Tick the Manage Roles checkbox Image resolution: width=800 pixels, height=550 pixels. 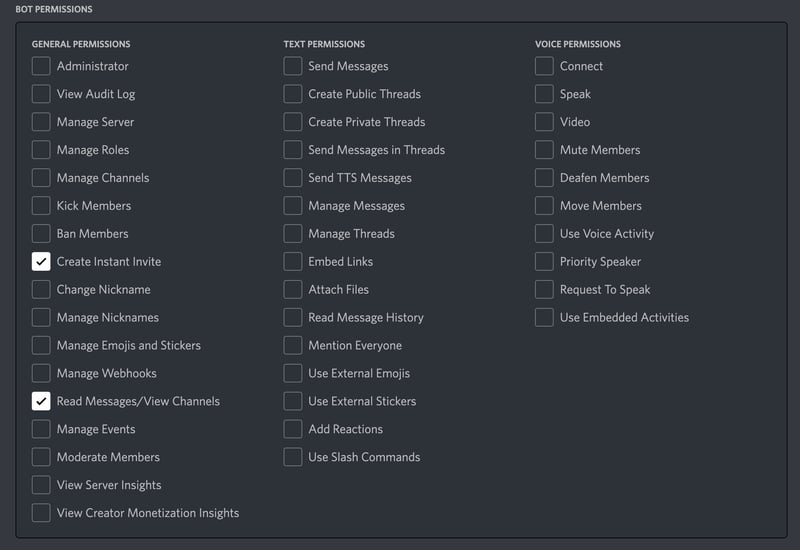point(41,150)
